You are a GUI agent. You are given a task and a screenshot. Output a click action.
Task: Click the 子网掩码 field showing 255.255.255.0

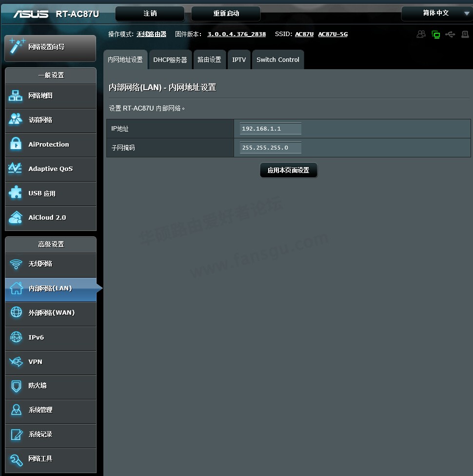(x=270, y=148)
